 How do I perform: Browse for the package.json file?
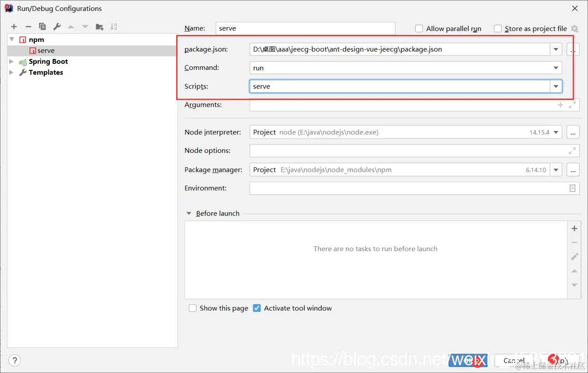[x=573, y=49]
